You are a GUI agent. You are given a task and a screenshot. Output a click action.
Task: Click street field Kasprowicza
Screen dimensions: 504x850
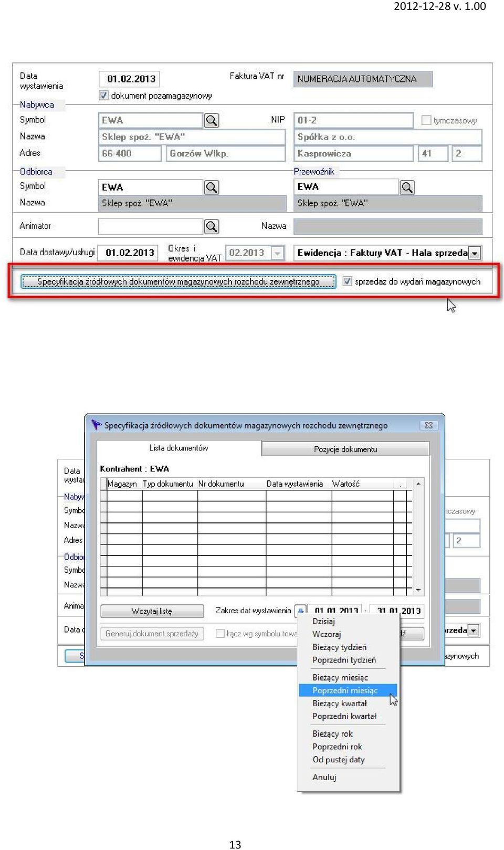coord(354,154)
